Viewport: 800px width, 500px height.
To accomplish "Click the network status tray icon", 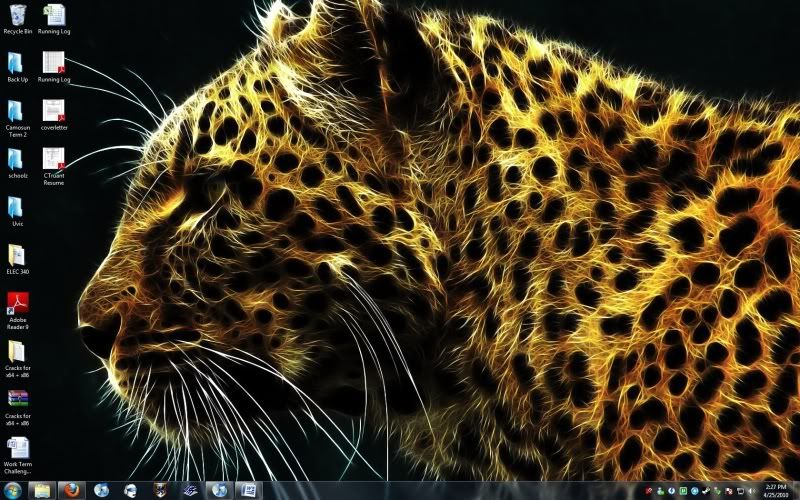I will tap(740, 491).
